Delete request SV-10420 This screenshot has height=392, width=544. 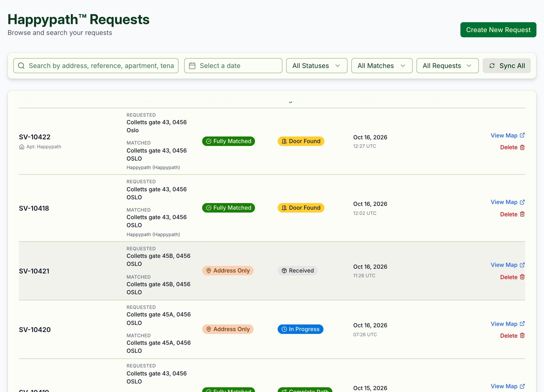point(512,335)
